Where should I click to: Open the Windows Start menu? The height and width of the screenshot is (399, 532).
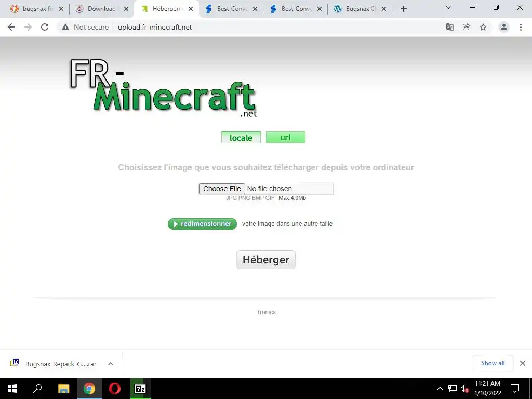(x=12, y=389)
